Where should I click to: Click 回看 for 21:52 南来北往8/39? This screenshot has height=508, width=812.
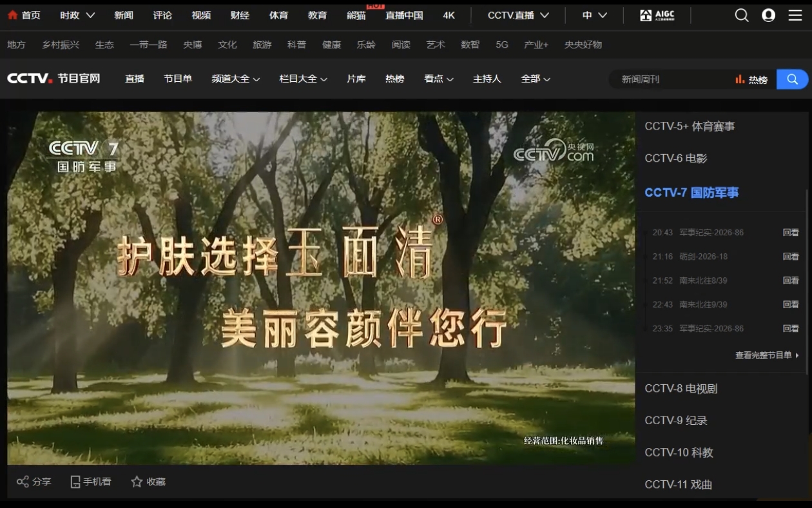(x=791, y=280)
